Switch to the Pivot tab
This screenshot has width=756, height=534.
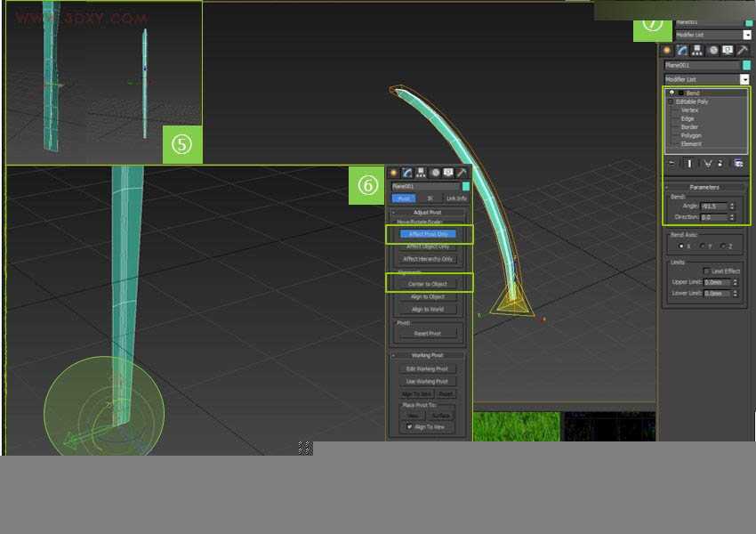pos(404,198)
